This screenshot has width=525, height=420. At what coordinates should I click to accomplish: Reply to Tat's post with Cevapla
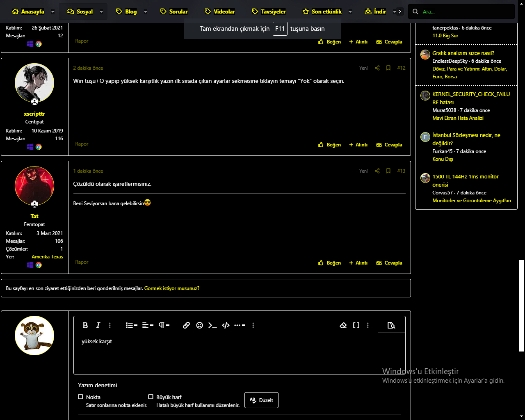point(389,263)
